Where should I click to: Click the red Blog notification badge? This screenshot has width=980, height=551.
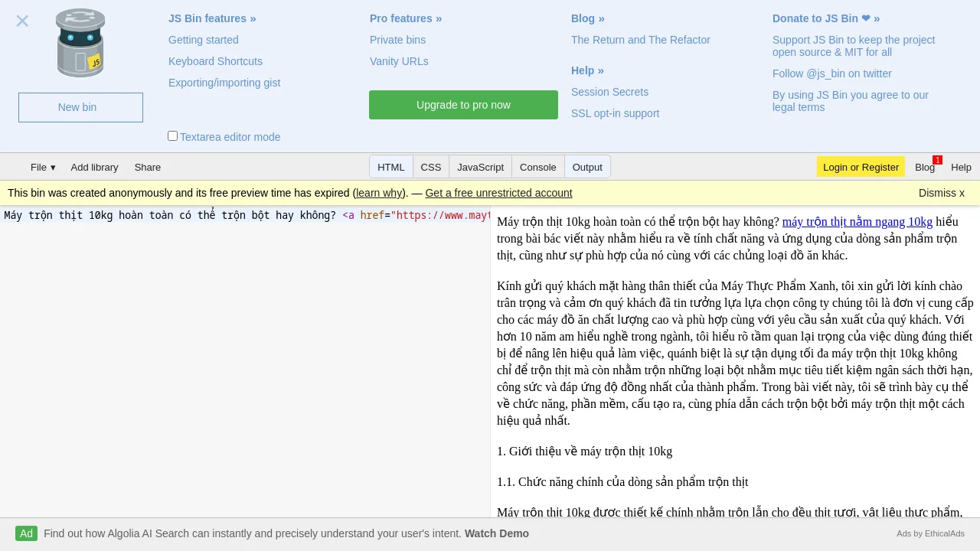[937, 160]
